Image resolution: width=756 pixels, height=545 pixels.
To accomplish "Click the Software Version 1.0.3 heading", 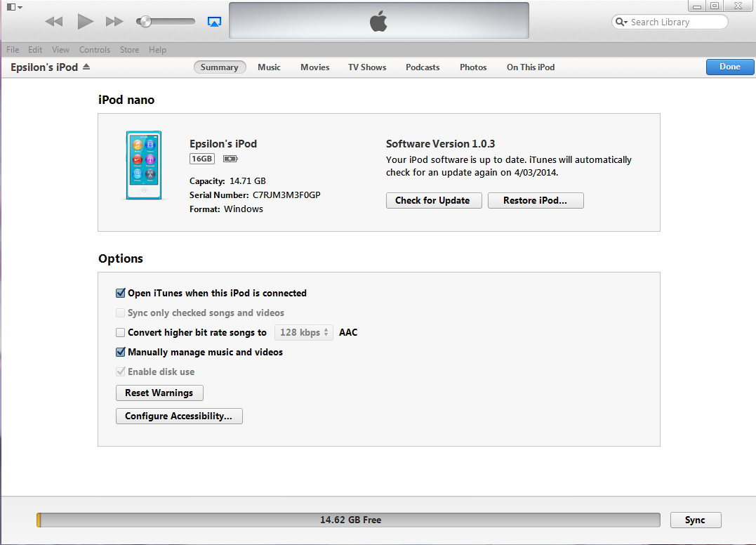I will point(441,144).
